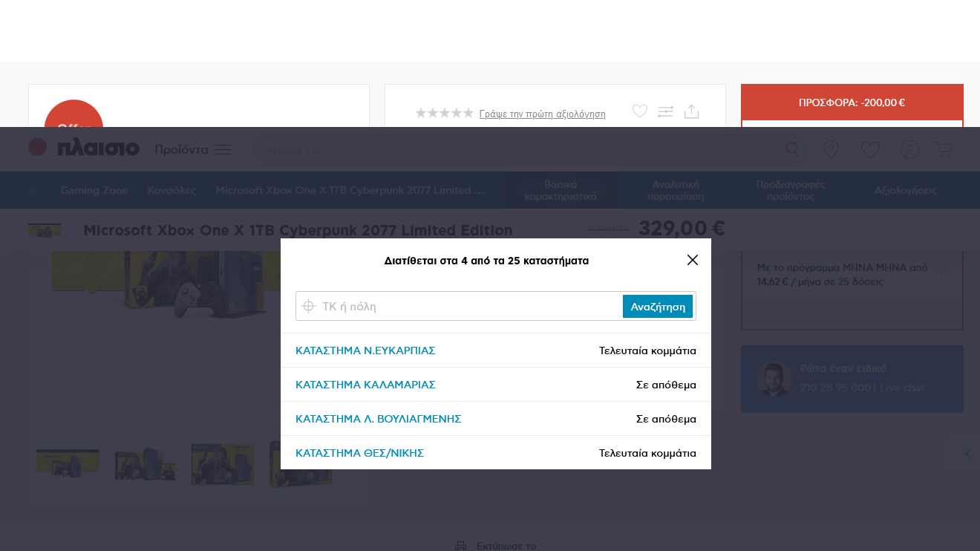Open user account icon
The image size is (980, 551).
tap(909, 150)
